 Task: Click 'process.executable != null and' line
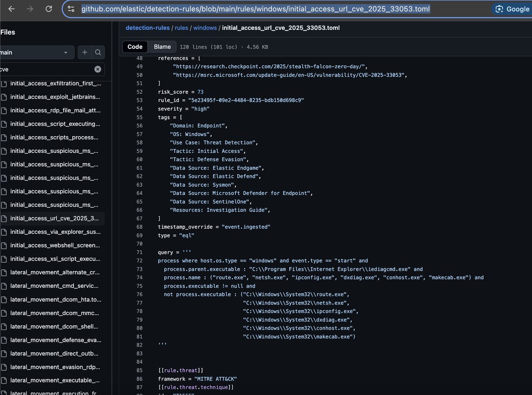[210, 286]
